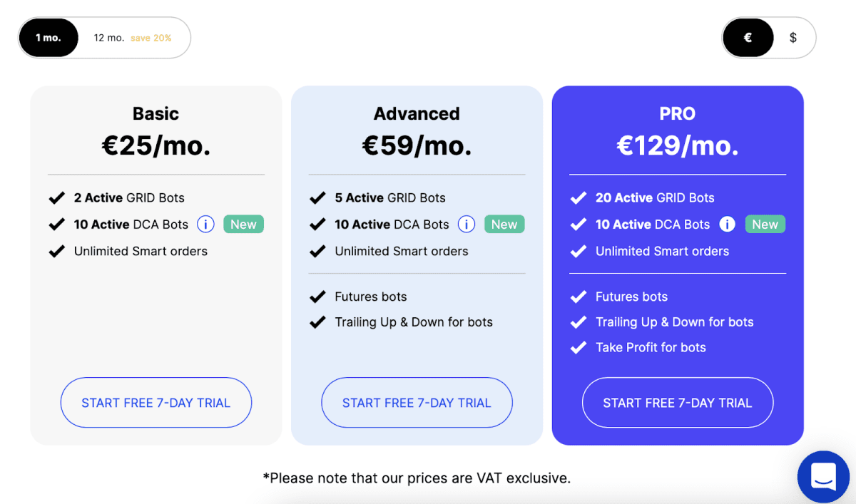Select the 1 mo. billing option

tap(49, 38)
